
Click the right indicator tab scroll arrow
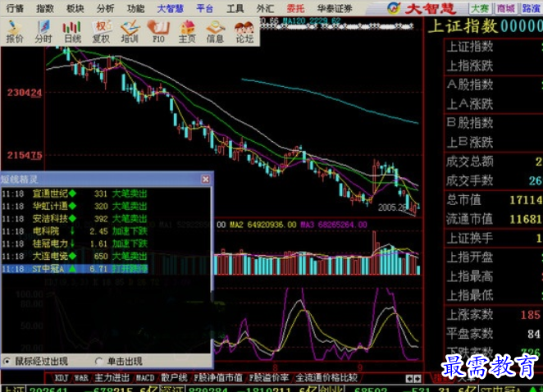pos(418,379)
